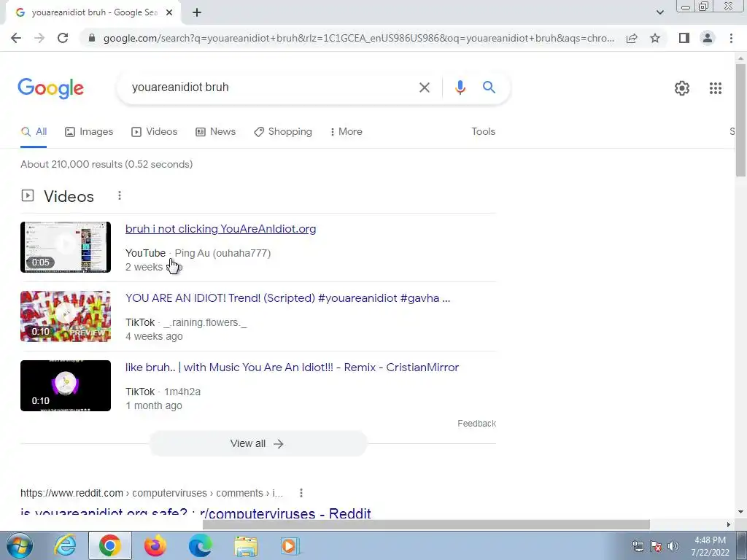Click the horizontal page scrollbar
The width and height of the screenshot is (747, 560).
coord(426,525)
